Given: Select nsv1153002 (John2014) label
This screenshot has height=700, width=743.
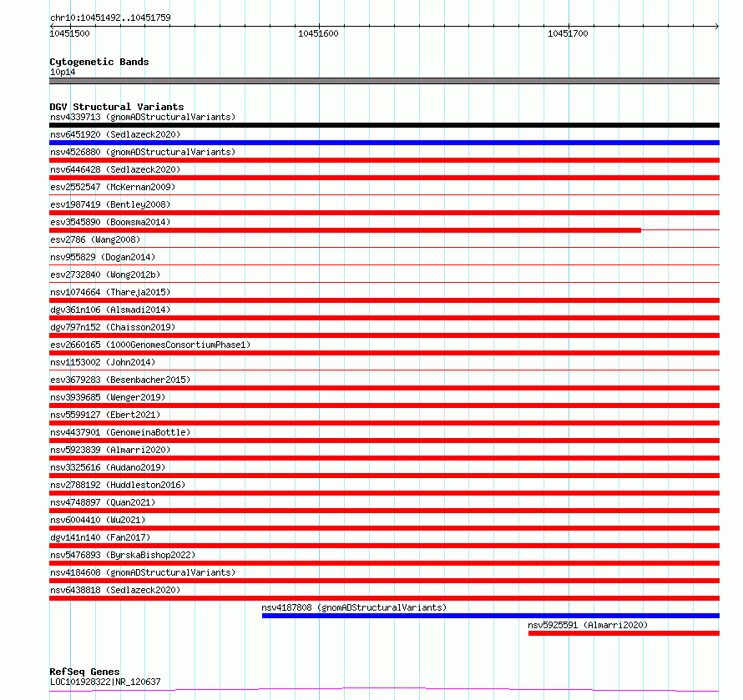Looking at the screenshot, I should click(x=103, y=362).
